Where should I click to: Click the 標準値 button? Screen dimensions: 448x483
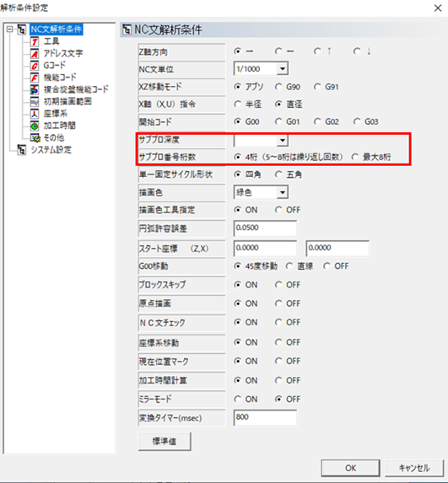coord(165,442)
